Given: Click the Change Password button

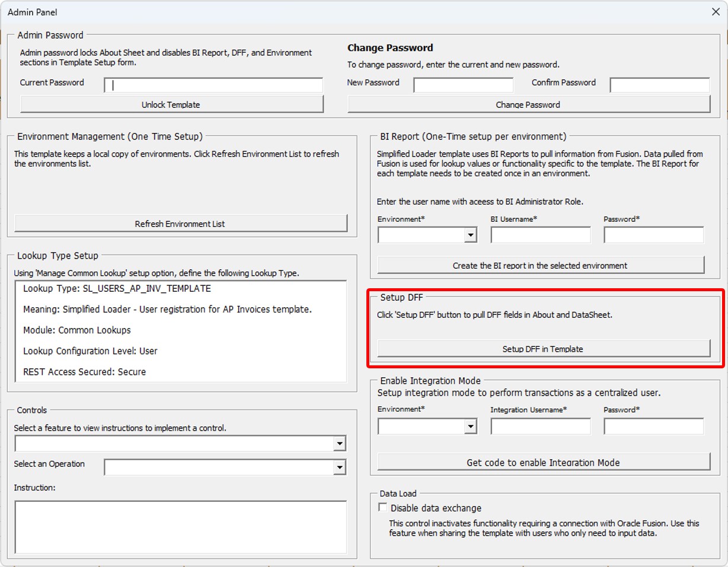Looking at the screenshot, I should 528,104.
